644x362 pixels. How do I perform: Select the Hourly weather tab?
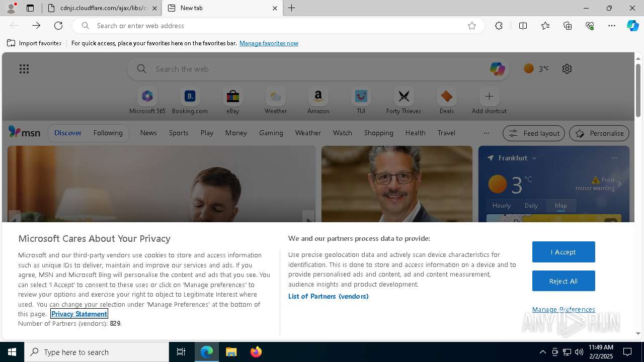coord(502,205)
